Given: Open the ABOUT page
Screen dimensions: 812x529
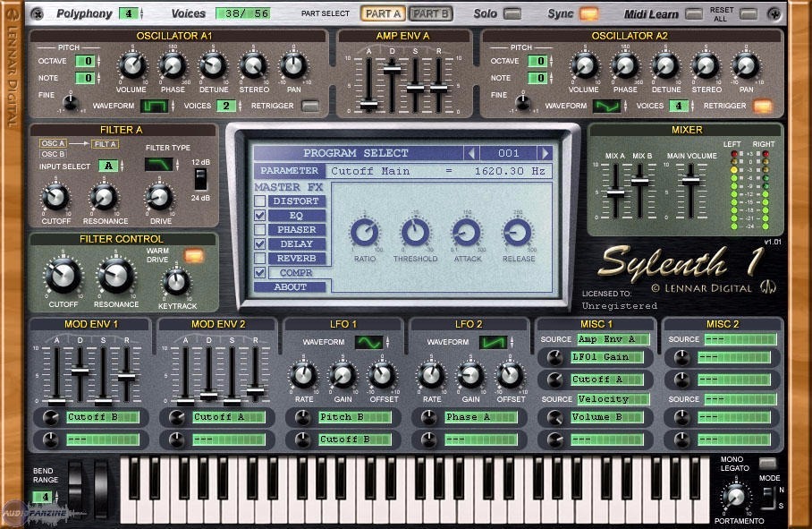Looking at the screenshot, I should 290,286.
